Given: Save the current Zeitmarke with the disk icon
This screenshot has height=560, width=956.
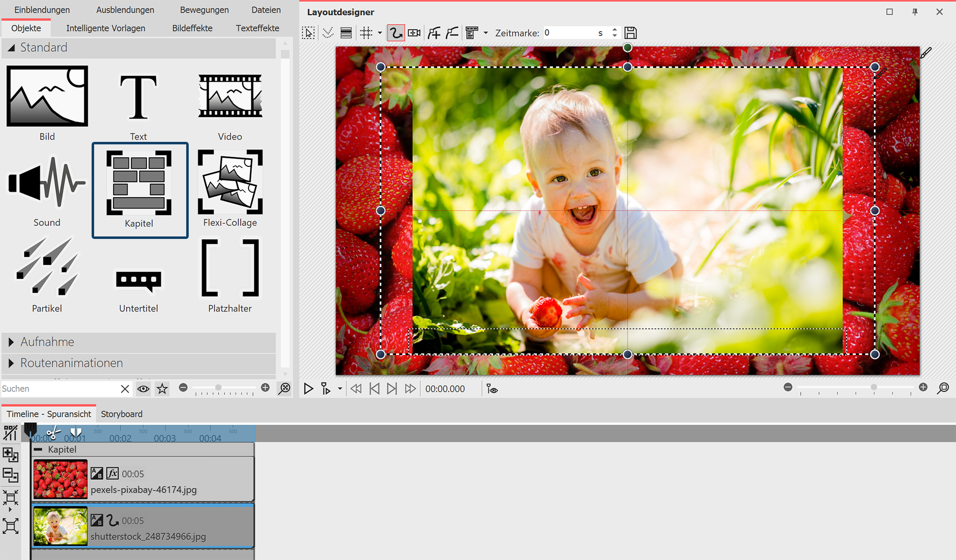Looking at the screenshot, I should point(630,32).
